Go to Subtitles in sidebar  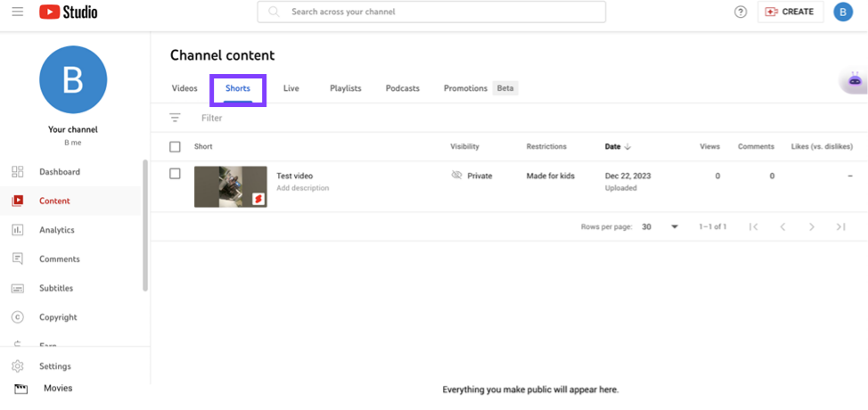(56, 289)
